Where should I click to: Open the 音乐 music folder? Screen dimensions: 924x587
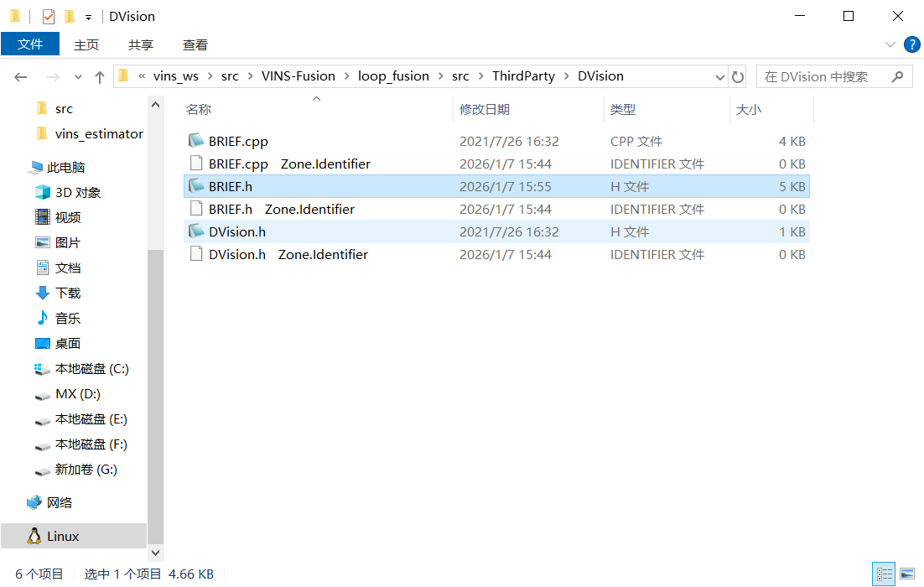click(67, 318)
